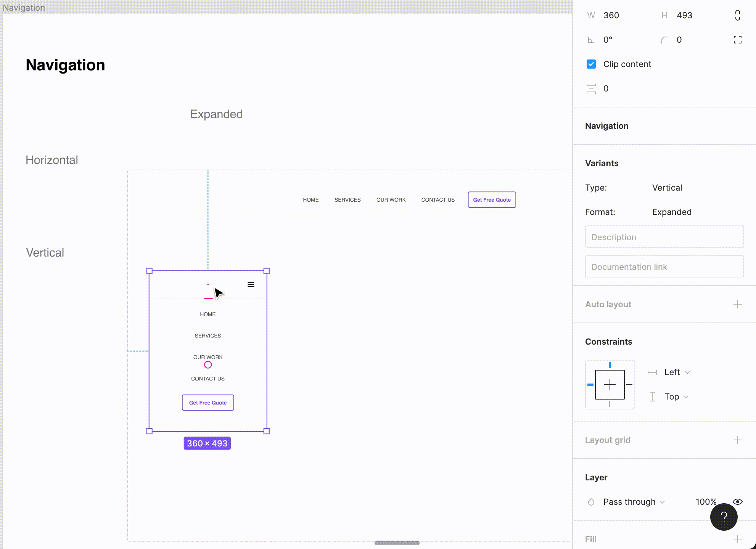
Task: Open the help question mark button
Action: point(724,517)
